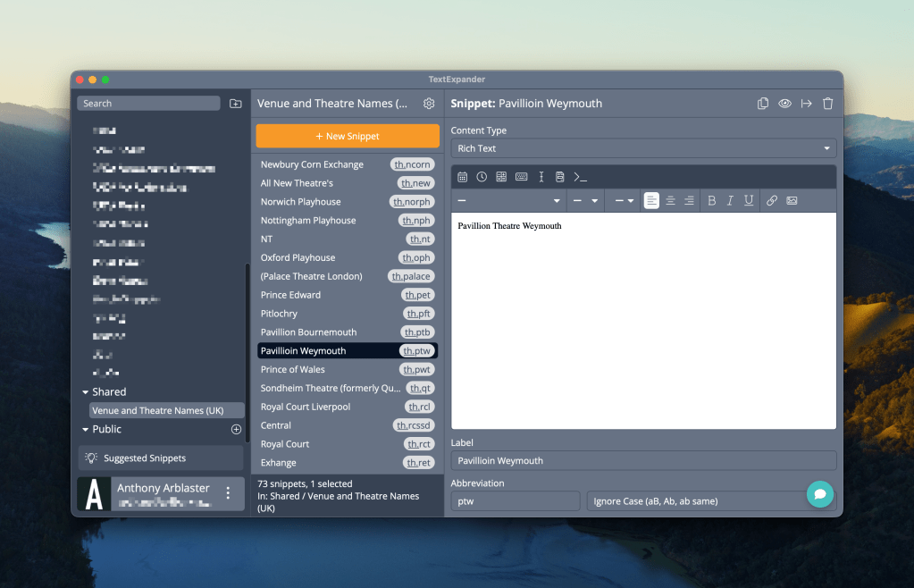
Task: Click the insert image icon
Action: [x=792, y=201]
